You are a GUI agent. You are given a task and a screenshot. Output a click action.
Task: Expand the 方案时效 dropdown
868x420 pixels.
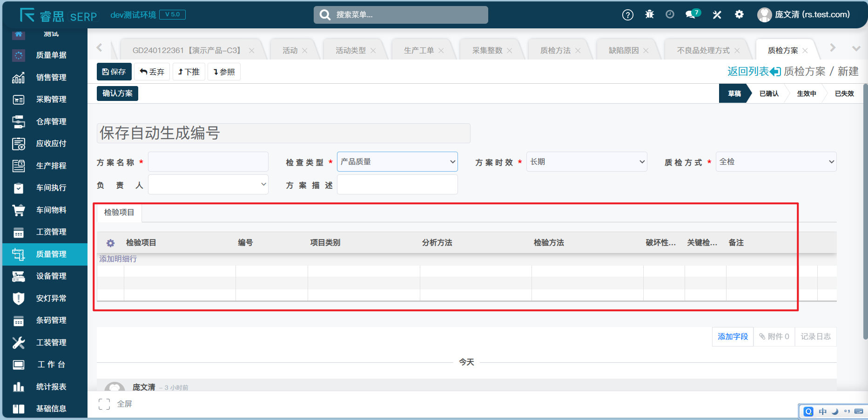[x=586, y=162]
